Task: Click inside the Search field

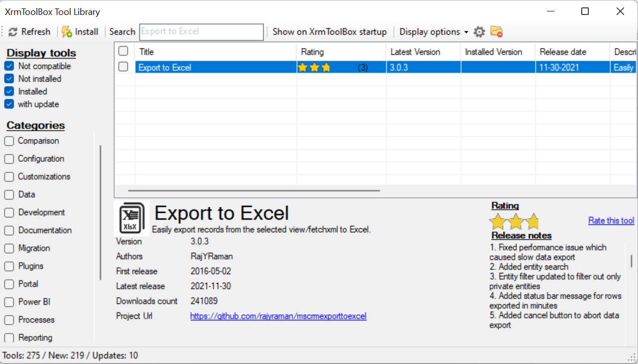Action: coord(201,31)
